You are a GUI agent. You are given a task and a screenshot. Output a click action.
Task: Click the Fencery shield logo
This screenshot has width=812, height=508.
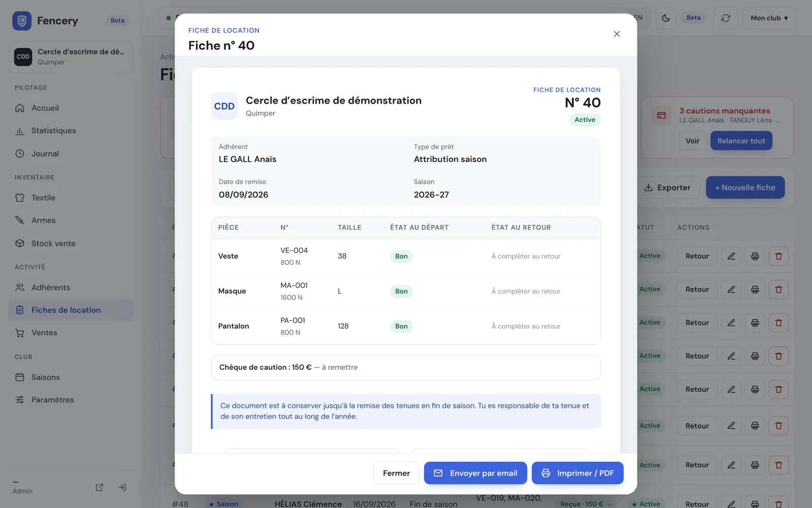click(x=22, y=21)
